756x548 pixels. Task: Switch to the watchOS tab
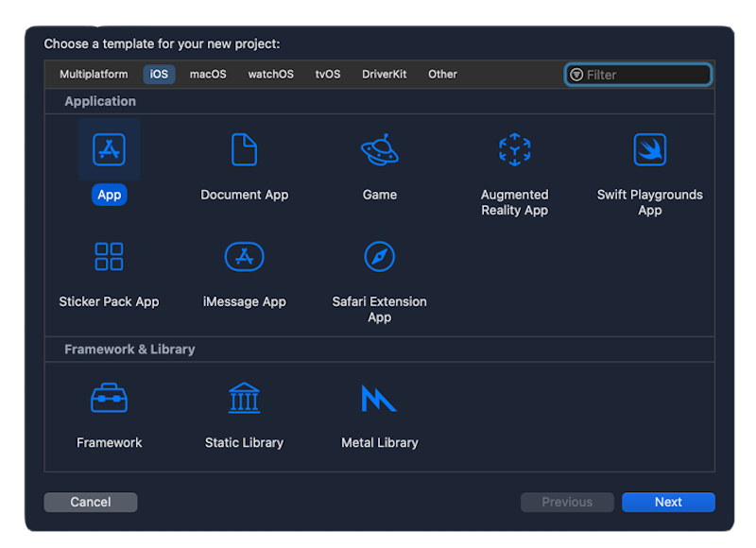270,75
